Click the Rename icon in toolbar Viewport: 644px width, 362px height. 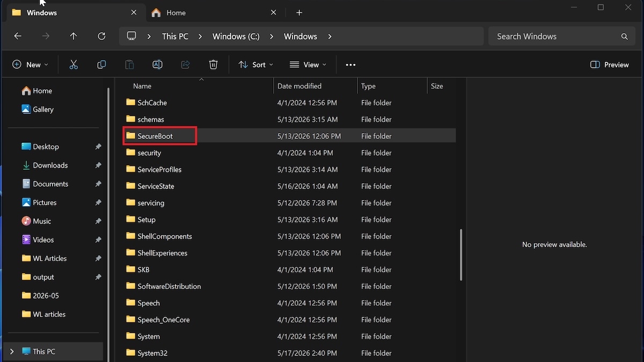click(157, 64)
